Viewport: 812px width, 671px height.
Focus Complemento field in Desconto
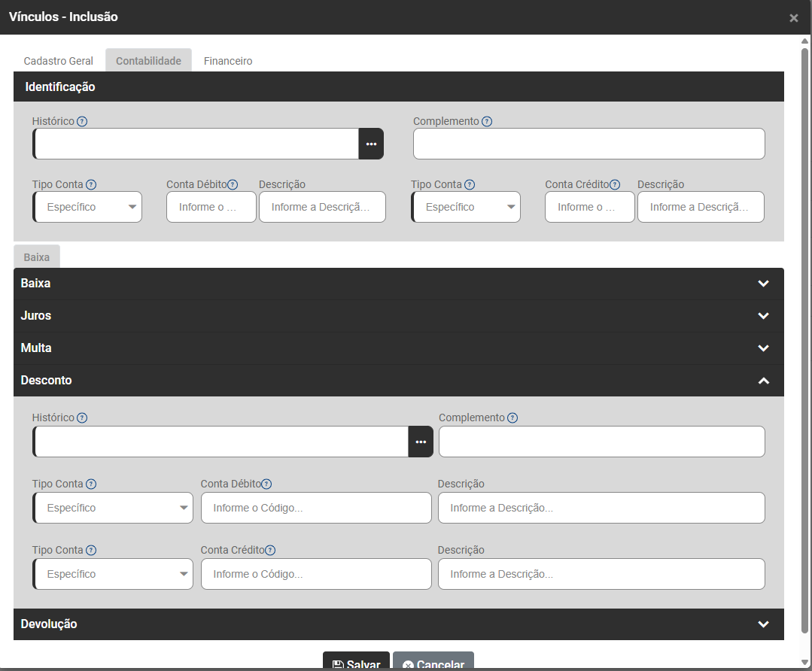point(602,442)
